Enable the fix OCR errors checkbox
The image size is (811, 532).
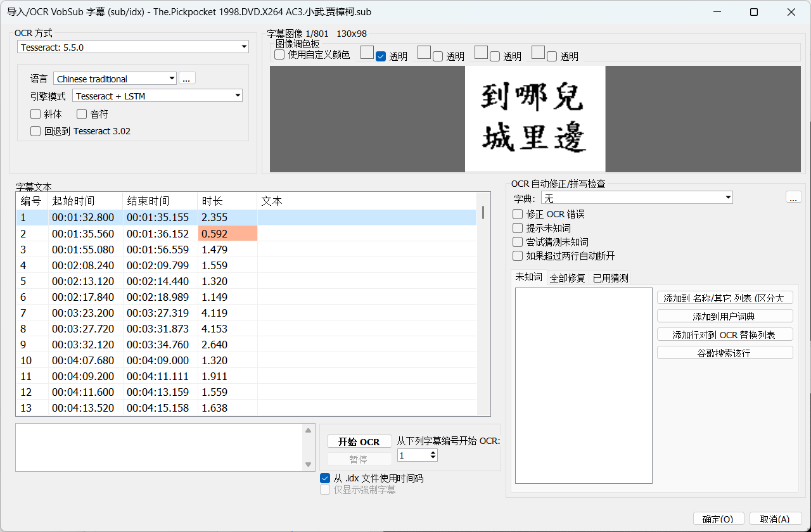pos(518,214)
